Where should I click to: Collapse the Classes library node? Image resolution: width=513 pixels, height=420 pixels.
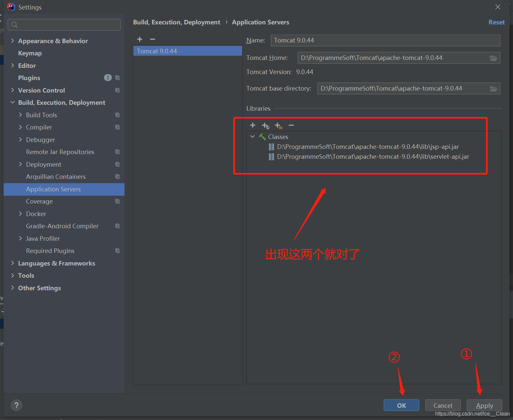[x=253, y=137]
